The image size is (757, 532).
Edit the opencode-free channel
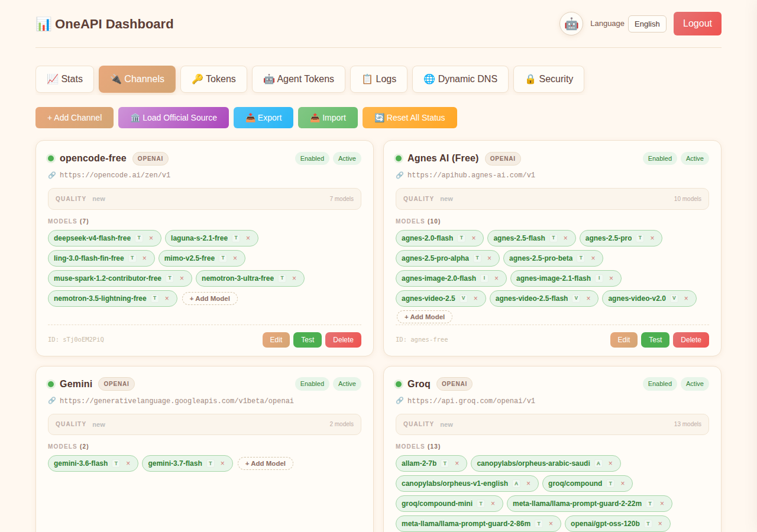[x=276, y=340]
